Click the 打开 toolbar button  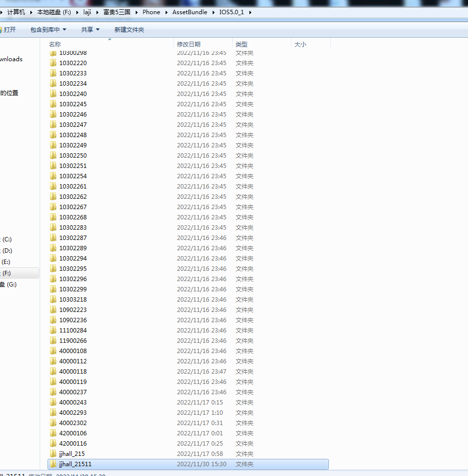click(x=9, y=30)
